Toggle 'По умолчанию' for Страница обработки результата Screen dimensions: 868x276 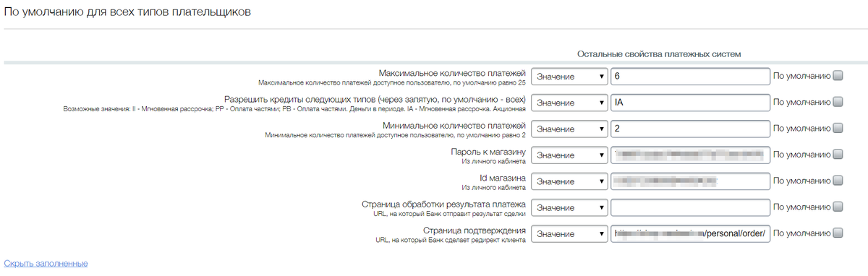coord(838,207)
